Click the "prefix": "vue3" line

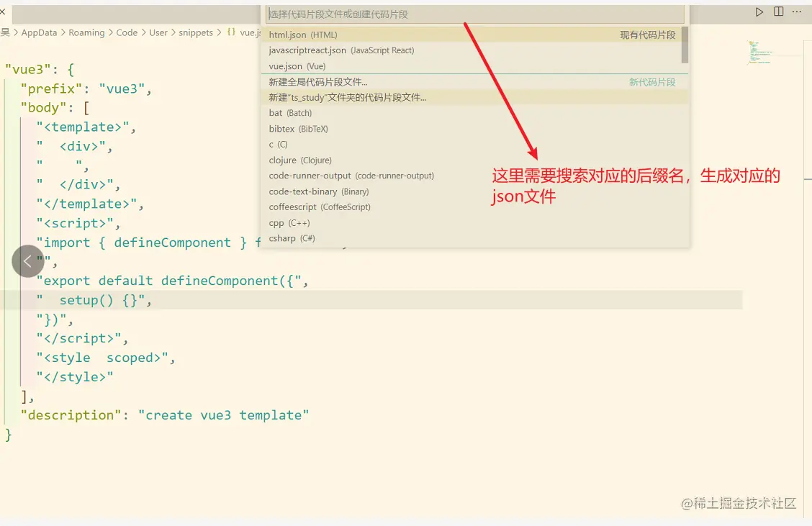coord(86,89)
